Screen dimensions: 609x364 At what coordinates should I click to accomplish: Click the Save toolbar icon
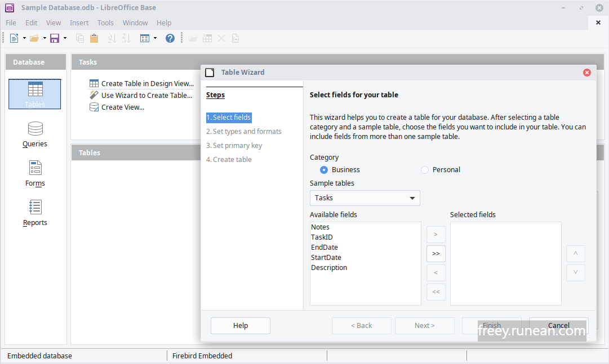55,38
